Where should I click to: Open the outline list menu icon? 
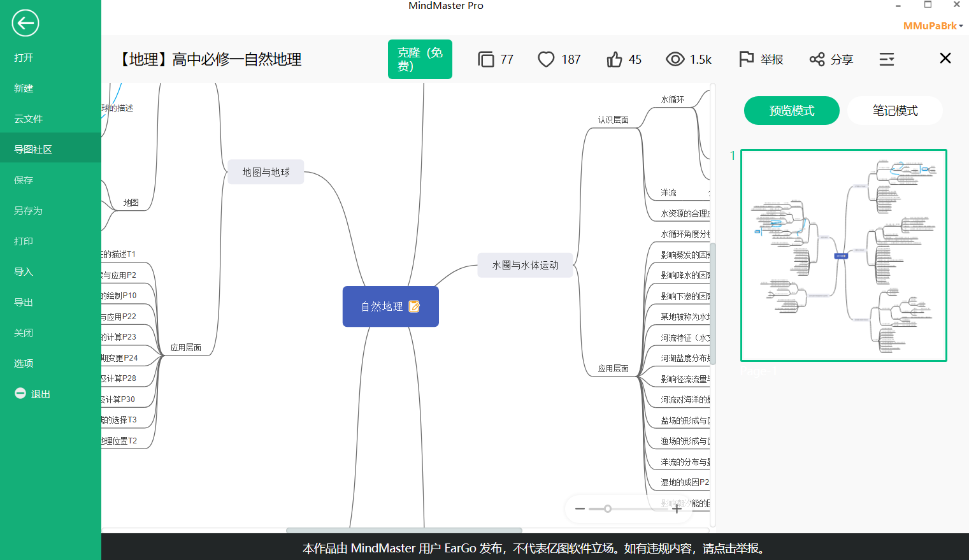[x=887, y=59]
